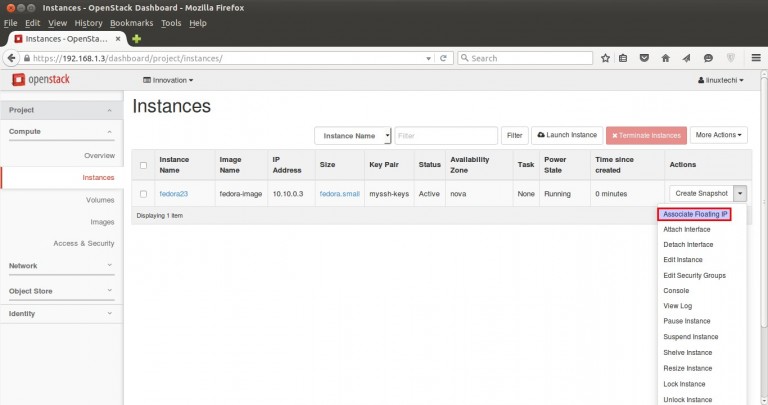Open the Bookmarks menu in menu bar

pyautogui.click(x=131, y=22)
